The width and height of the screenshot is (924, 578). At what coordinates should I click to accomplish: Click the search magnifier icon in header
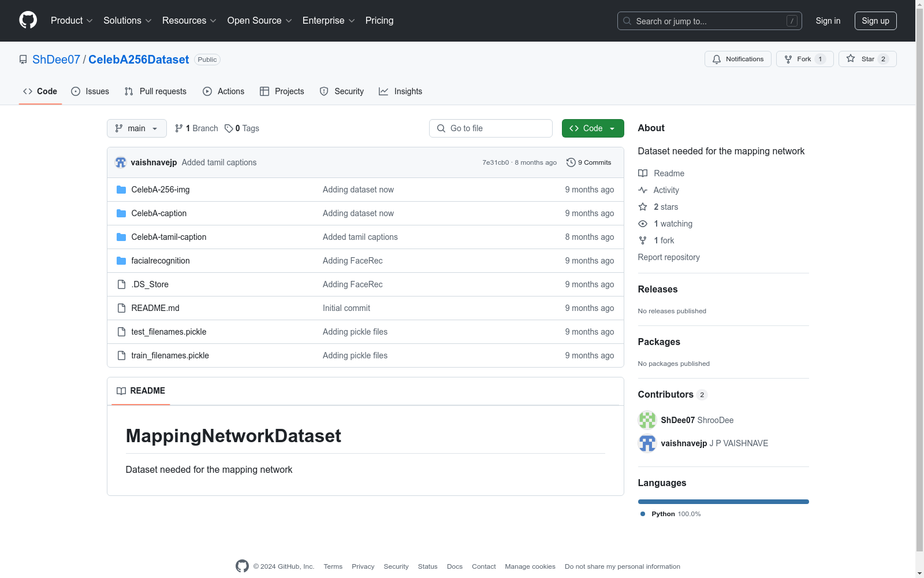pyautogui.click(x=627, y=21)
